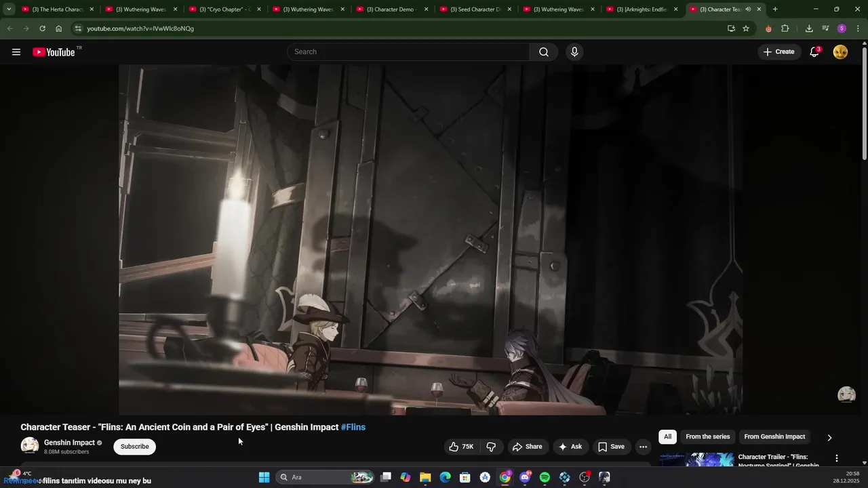Open the Genshin Impact channel avatar
Image resolution: width=868 pixels, height=488 pixels.
tap(30, 446)
